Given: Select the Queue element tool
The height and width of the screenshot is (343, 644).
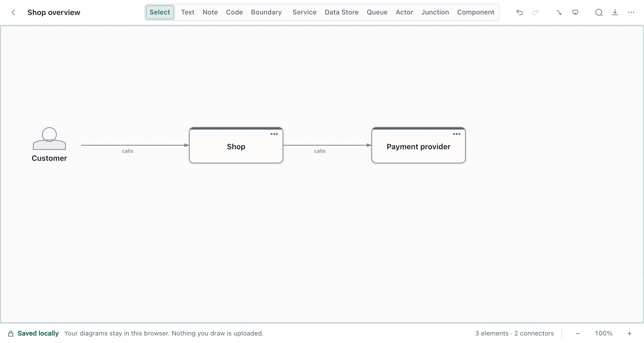Looking at the screenshot, I should pyautogui.click(x=377, y=12).
